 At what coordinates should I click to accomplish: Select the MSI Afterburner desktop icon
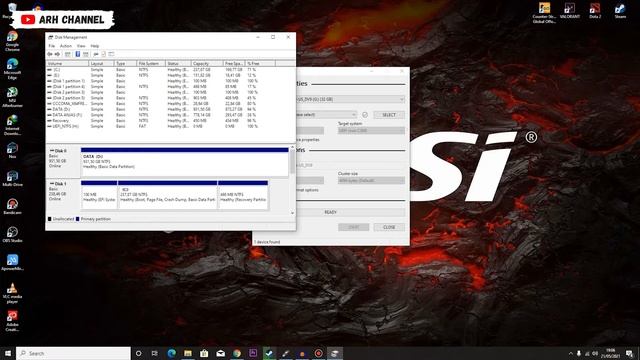tap(12, 97)
